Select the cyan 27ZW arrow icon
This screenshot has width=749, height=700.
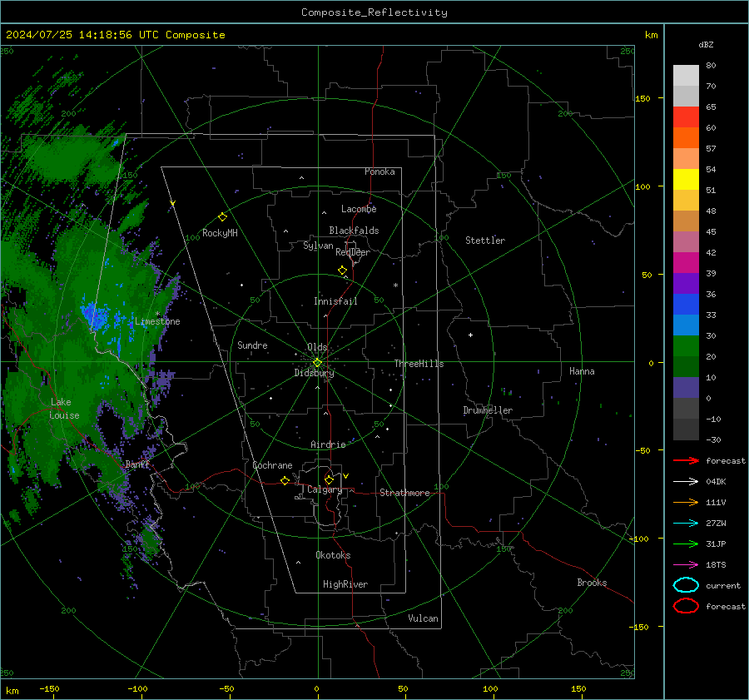pos(686,524)
